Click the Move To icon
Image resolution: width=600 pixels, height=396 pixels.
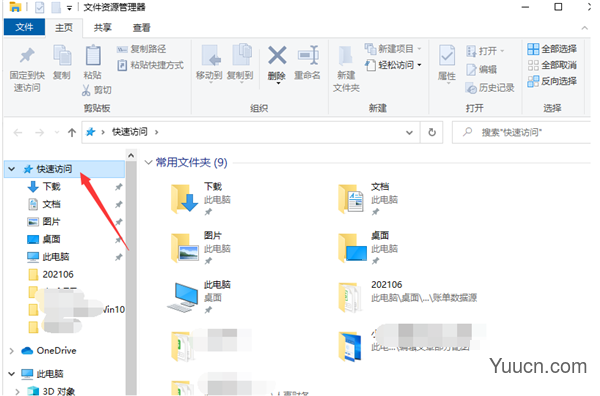pos(210,55)
